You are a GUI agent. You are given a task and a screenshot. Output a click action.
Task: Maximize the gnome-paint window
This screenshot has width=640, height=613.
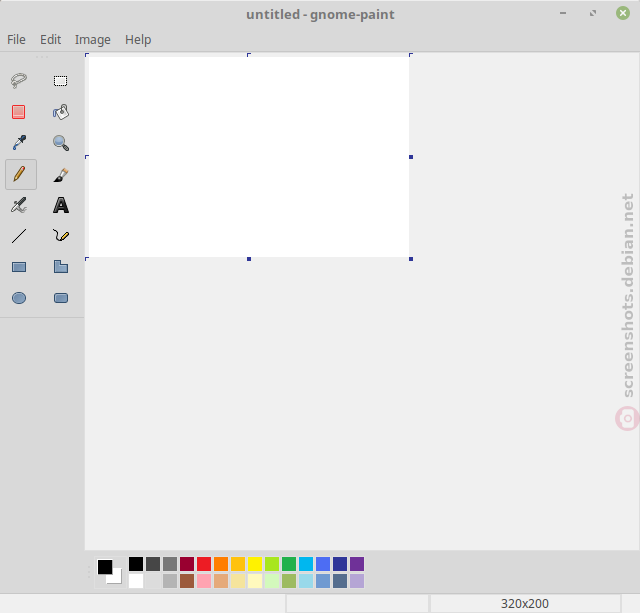tap(593, 13)
